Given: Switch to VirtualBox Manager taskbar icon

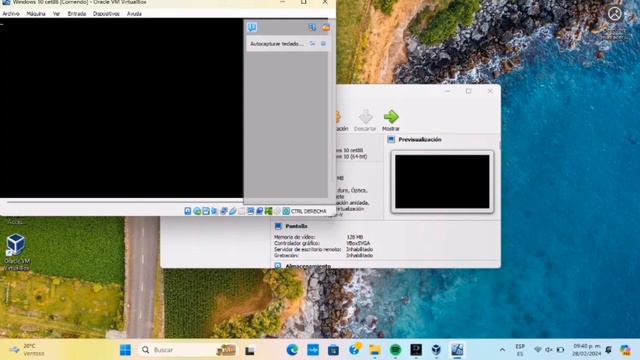Looking at the screenshot, I should pyautogui.click(x=436, y=350).
